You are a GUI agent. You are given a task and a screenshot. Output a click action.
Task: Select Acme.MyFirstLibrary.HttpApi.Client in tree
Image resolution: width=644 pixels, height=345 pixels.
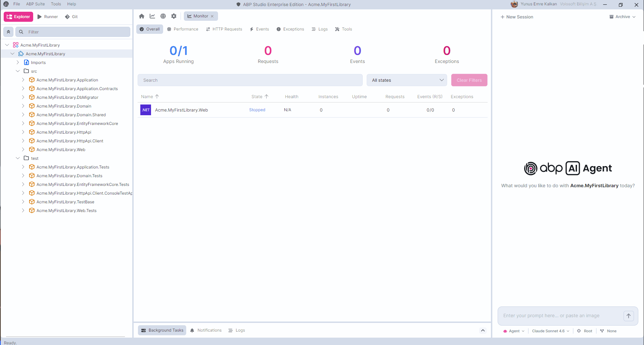(70, 141)
